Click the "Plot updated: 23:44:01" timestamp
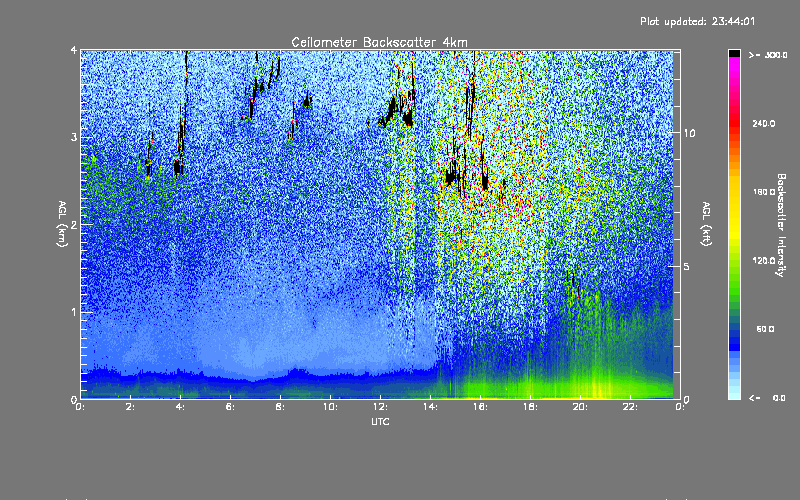Screen dimensions: 800x500 tap(697, 21)
